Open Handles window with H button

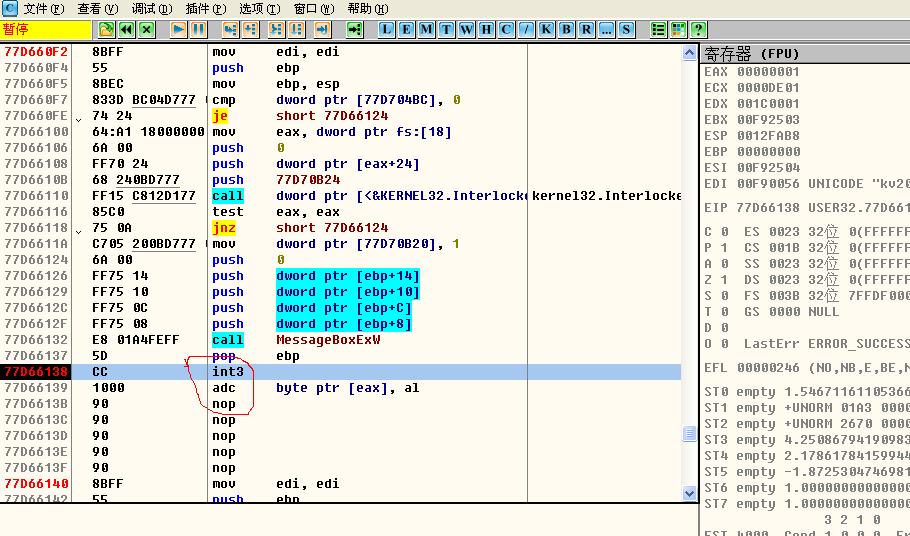coord(486,30)
